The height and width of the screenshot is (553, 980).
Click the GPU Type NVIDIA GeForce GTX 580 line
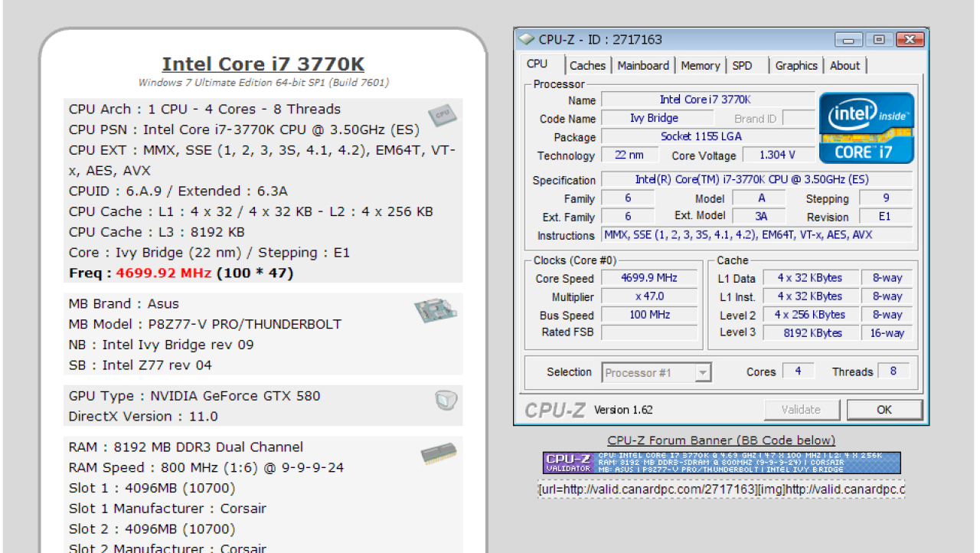tap(194, 396)
